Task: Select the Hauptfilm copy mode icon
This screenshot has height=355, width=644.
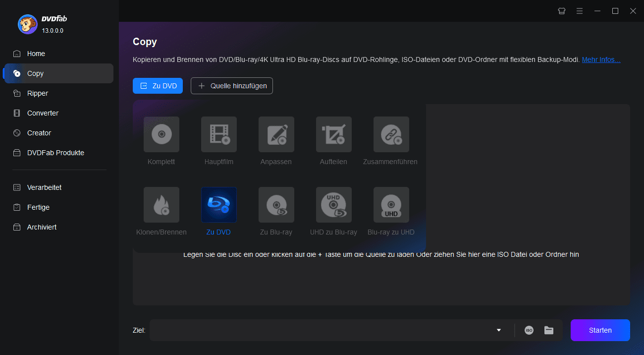Action: pos(219,134)
